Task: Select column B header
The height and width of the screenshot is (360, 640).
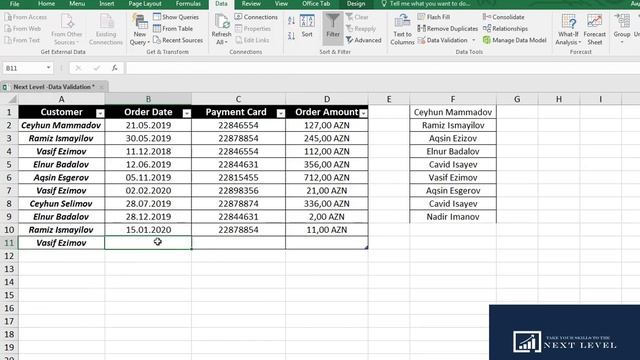Action: (148, 99)
